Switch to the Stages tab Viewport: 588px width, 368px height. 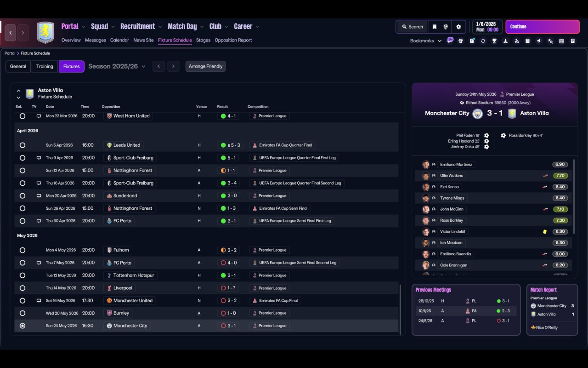click(203, 40)
